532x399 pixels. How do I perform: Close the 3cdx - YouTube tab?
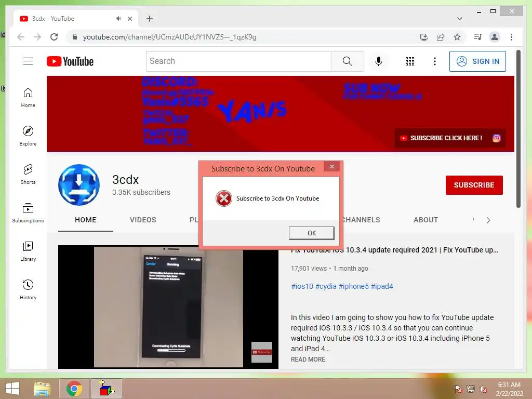[x=130, y=19]
